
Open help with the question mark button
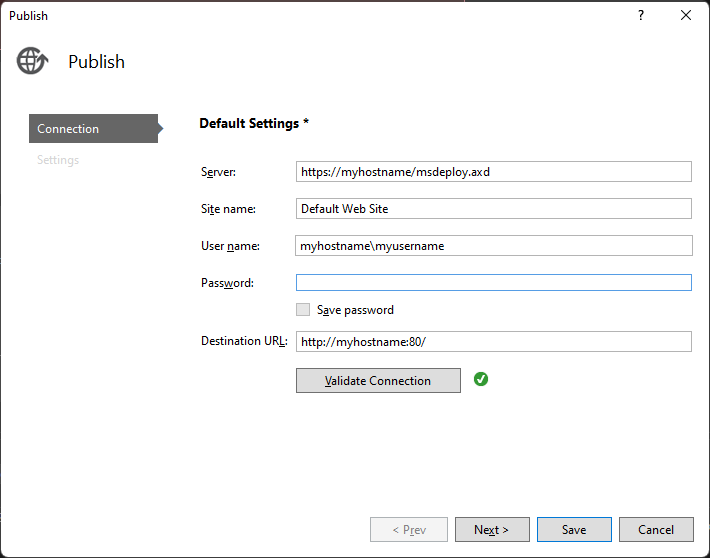[640, 15]
